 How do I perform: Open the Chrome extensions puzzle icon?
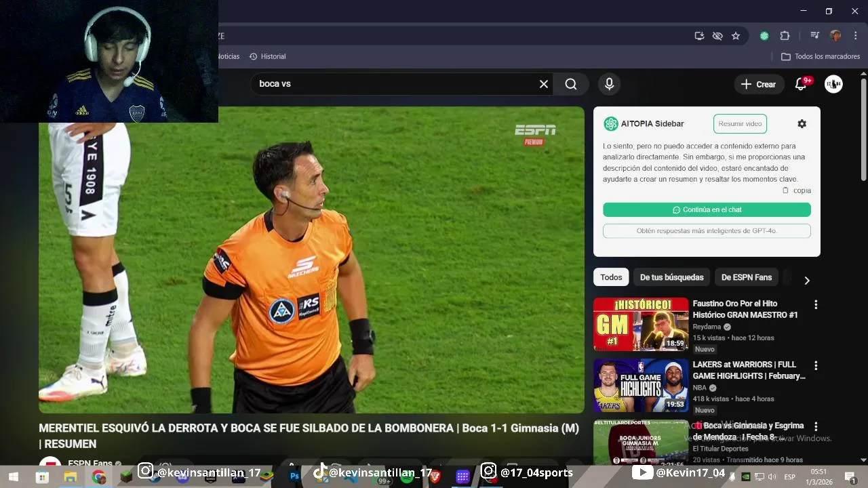click(x=785, y=36)
